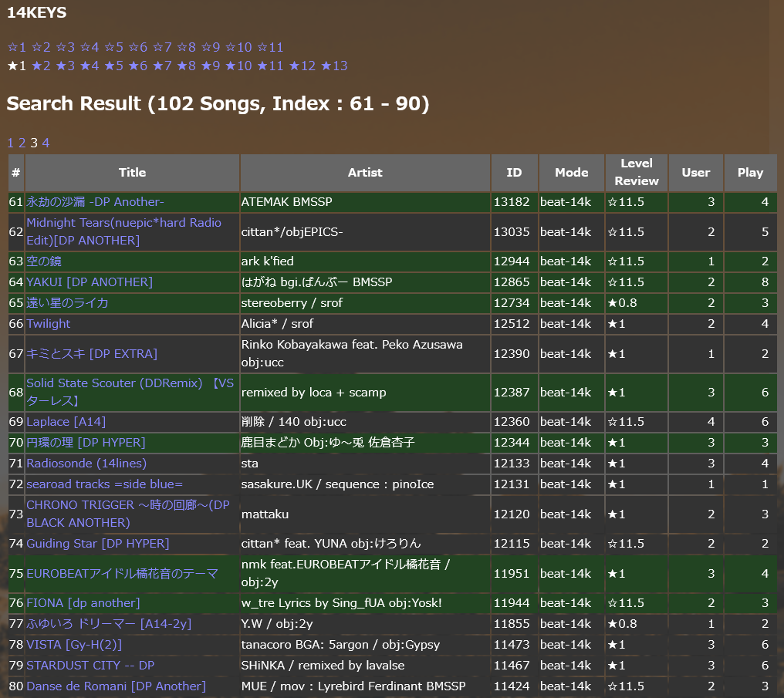Click the 14KEYS heading

[x=36, y=12]
